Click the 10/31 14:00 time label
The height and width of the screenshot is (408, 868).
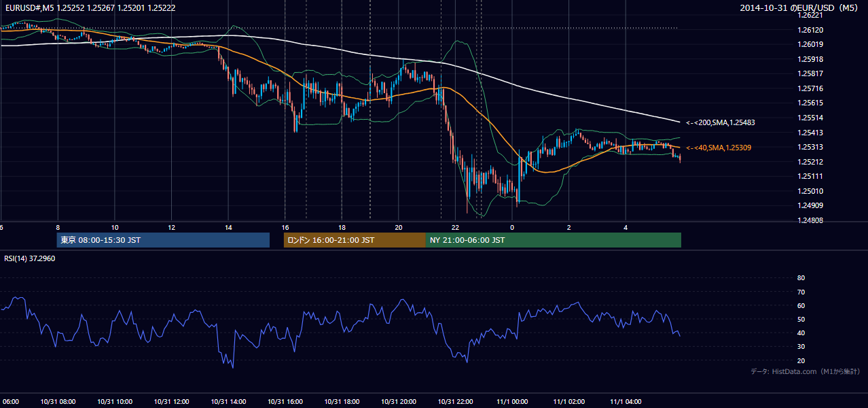228,401
